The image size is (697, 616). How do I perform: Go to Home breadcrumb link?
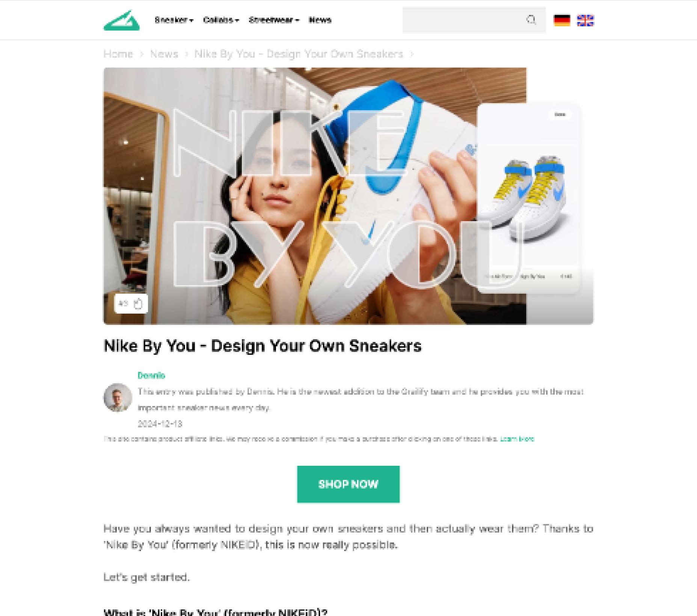118,54
